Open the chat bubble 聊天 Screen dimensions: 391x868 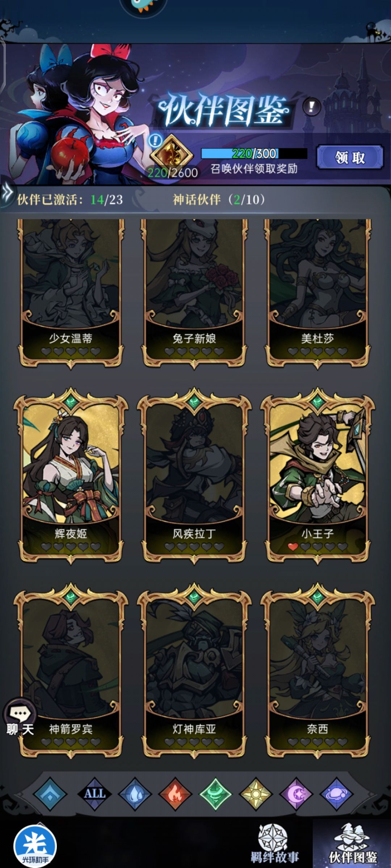(20, 718)
